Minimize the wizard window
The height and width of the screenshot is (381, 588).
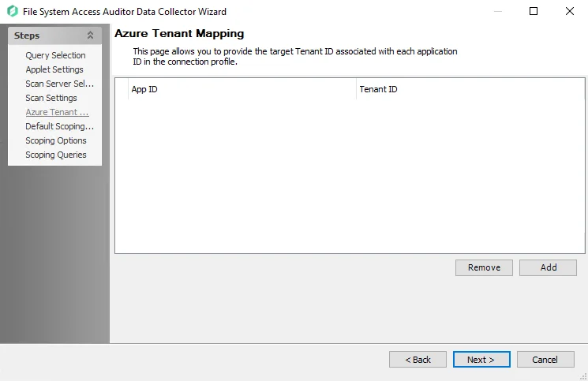point(497,11)
